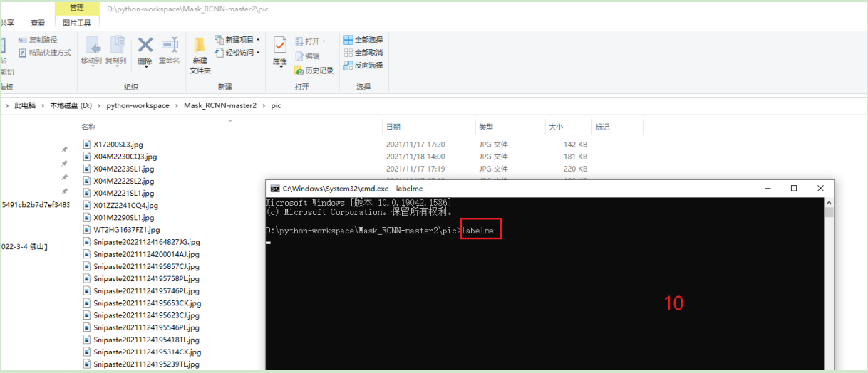Expand the dropdown arrow under Properties (属性)
This screenshot has width=868, height=373.
(x=280, y=69)
